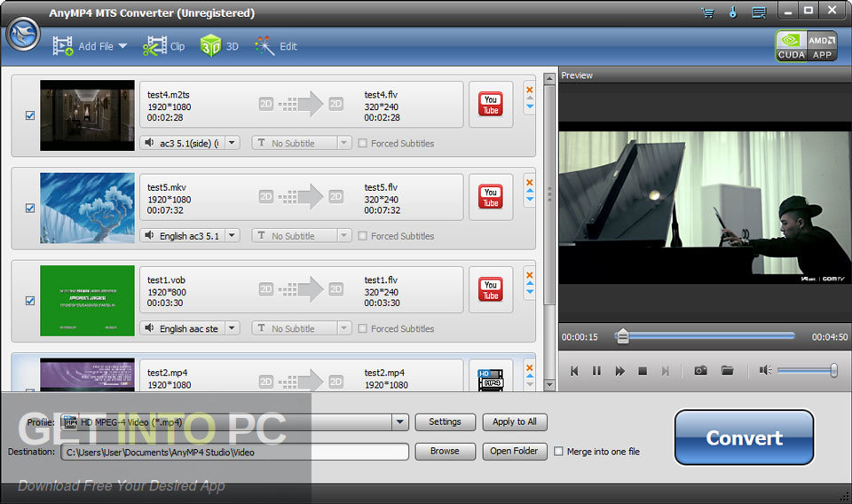Uncheck the test5.mkv file checkbox
Screen dimensions: 852x504
[x=30, y=208]
